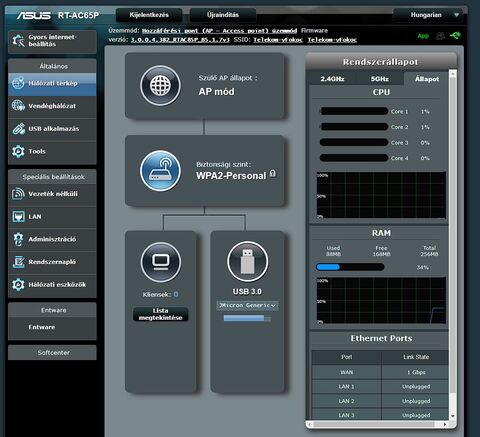Click the LAN 1 port cell

pyautogui.click(x=347, y=387)
